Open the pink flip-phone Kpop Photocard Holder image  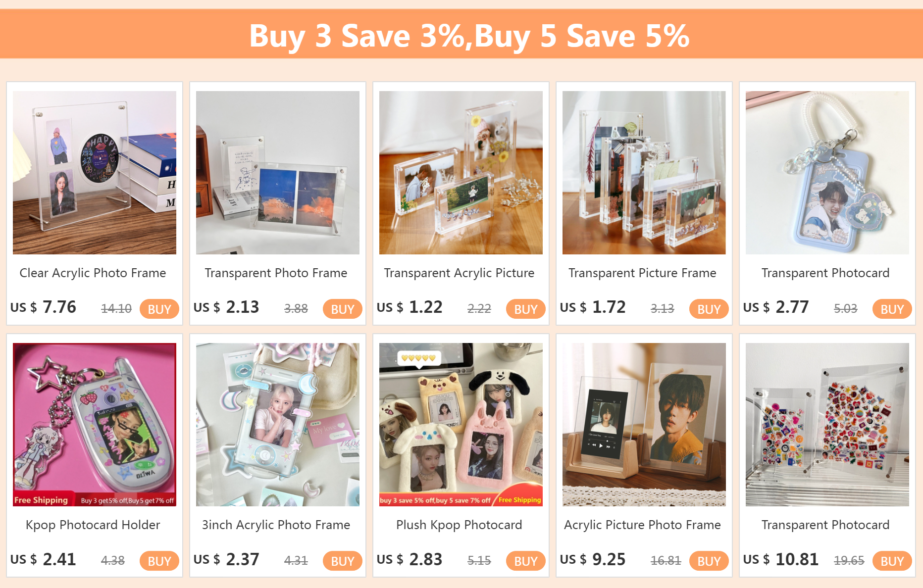tap(95, 425)
